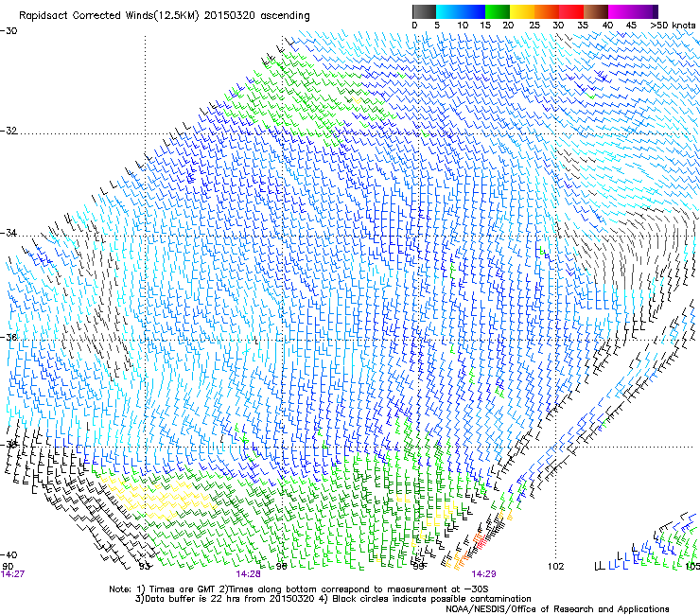700x615 pixels.
Task: Click the legend label '25'
Action: pos(534,26)
